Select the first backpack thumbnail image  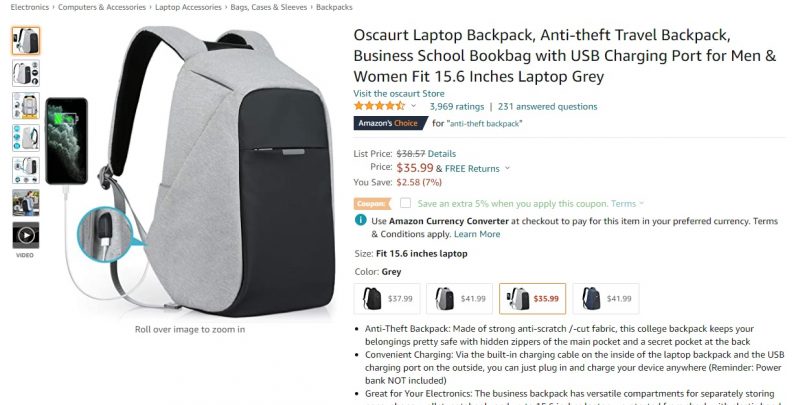coord(26,41)
